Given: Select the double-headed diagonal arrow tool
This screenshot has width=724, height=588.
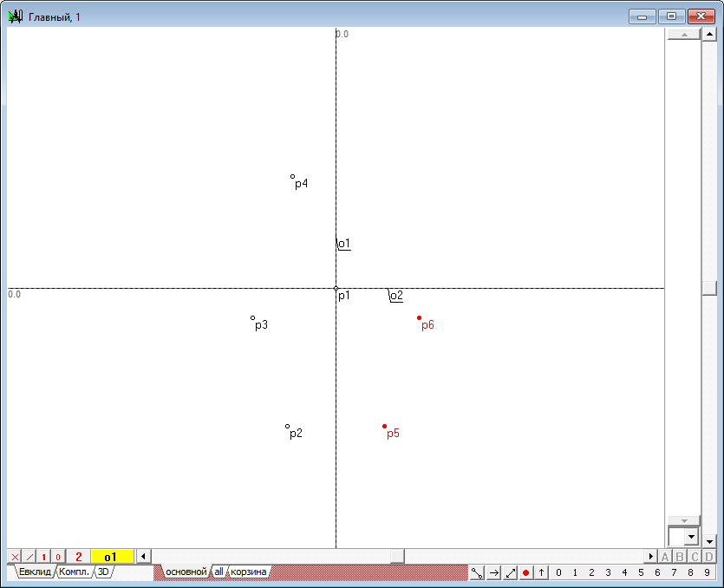Looking at the screenshot, I should tap(510, 572).
